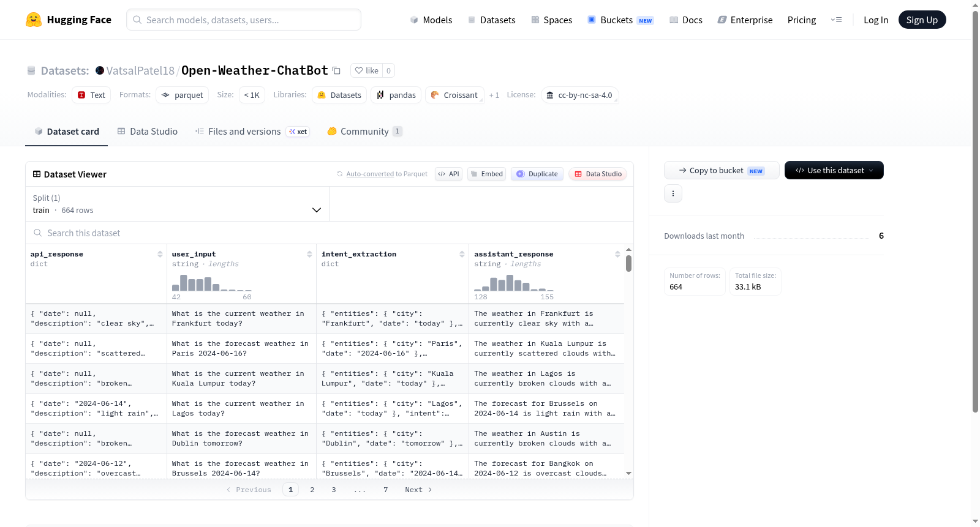
Task: Open the extra navigation menu icon
Action: coord(836,20)
